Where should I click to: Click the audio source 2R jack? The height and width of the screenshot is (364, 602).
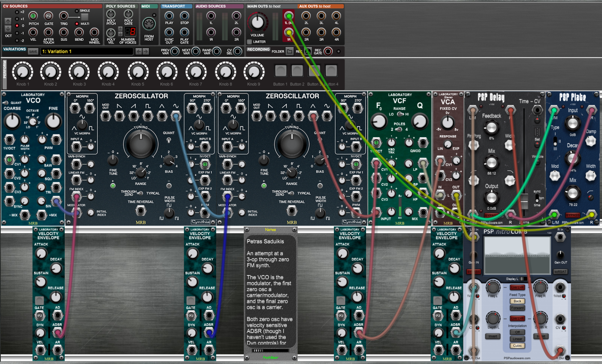(236, 32)
